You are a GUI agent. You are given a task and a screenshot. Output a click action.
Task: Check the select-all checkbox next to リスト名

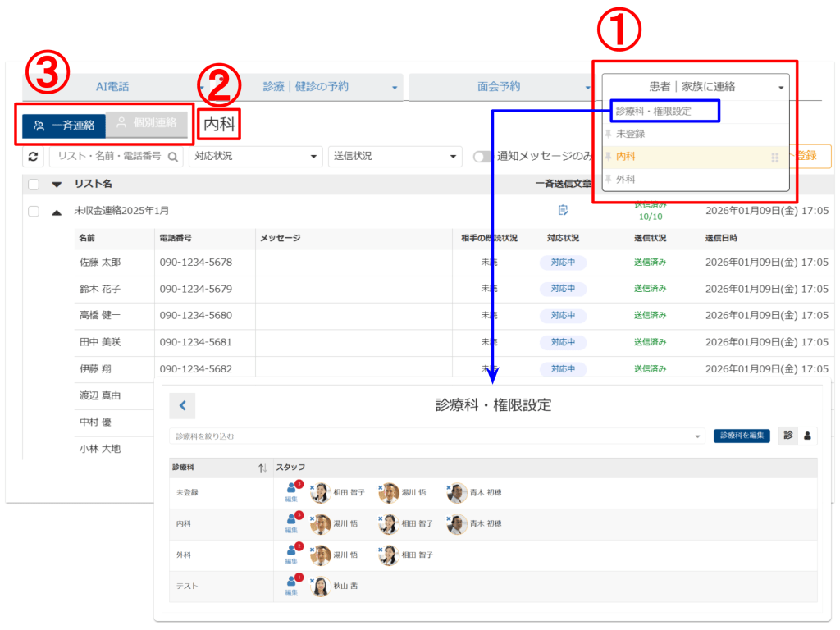(x=34, y=185)
